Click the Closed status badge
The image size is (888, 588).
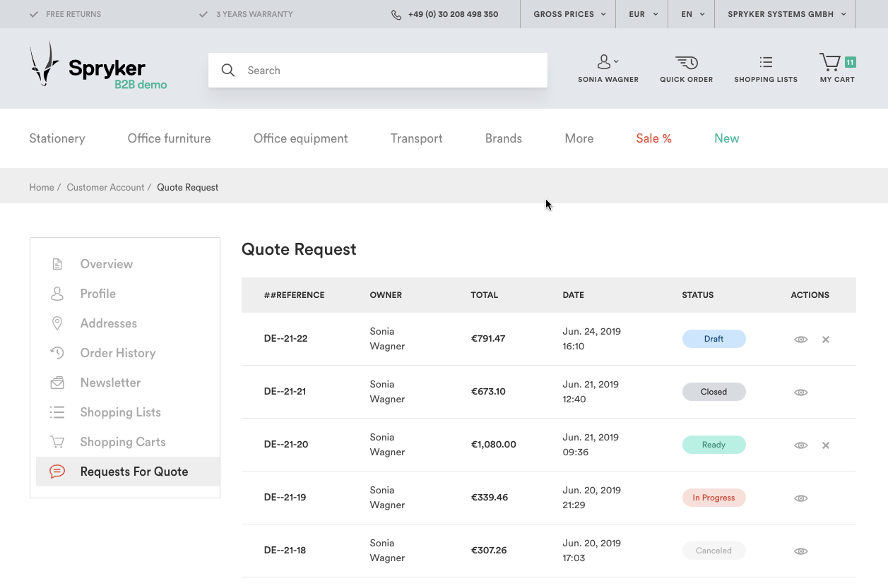[714, 392]
